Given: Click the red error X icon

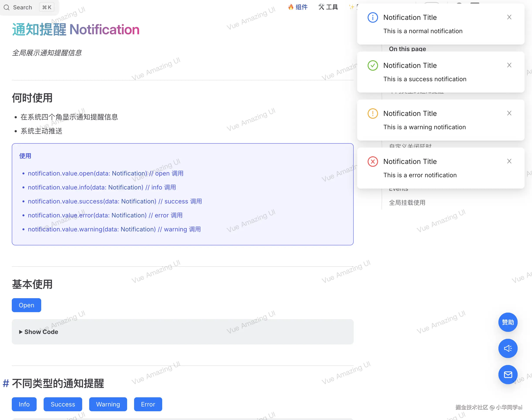Looking at the screenshot, I should [373, 162].
